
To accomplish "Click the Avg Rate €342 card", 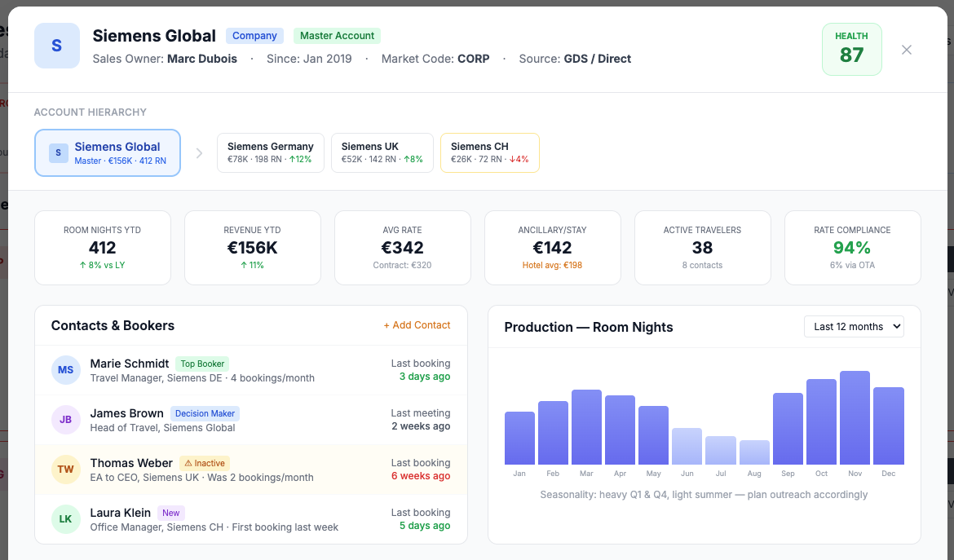I will pyautogui.click(x=403, y=248).
